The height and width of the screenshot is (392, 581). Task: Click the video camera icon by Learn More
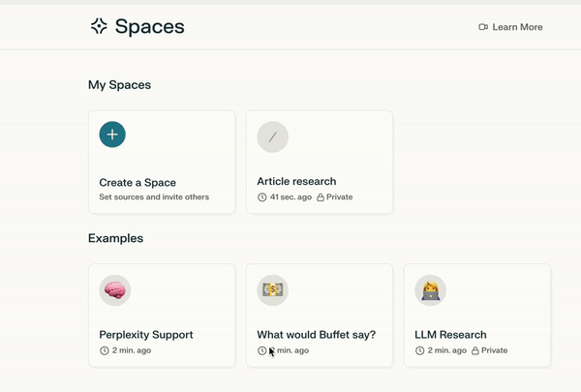pyautogui.click(x=483, y=27)
